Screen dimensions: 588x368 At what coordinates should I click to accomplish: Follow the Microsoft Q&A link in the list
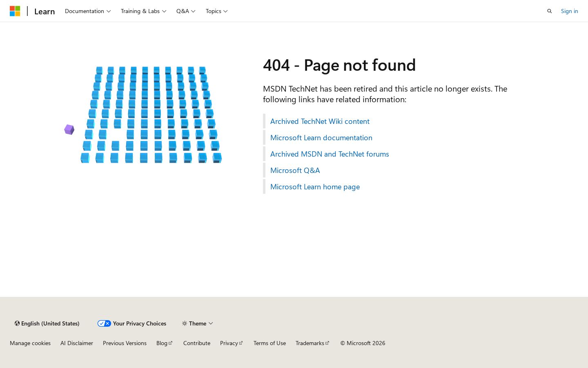pos(295,170)
